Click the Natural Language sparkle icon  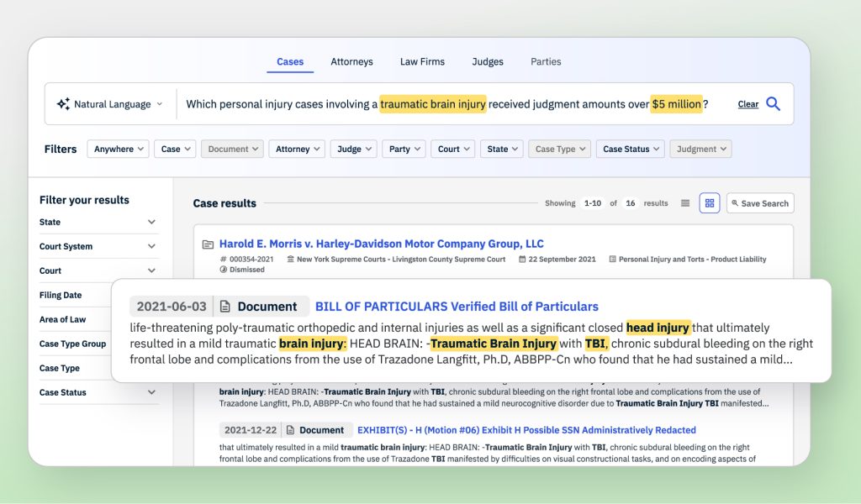pos(63,104)
